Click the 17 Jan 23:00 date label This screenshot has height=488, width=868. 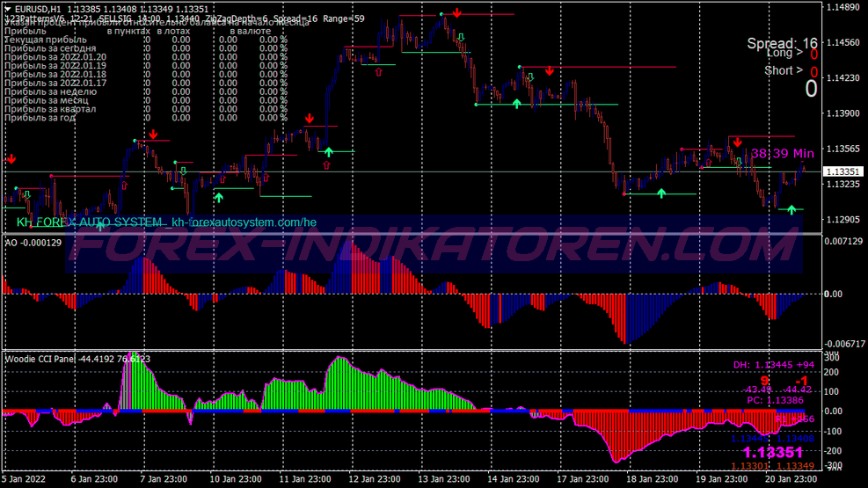coord(582,479)
